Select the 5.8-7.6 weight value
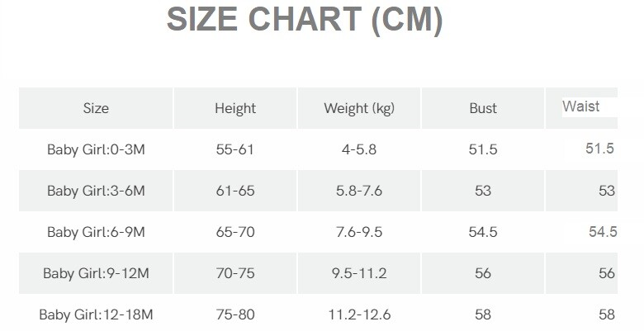 pyautogui.click(x=358, y=191)
